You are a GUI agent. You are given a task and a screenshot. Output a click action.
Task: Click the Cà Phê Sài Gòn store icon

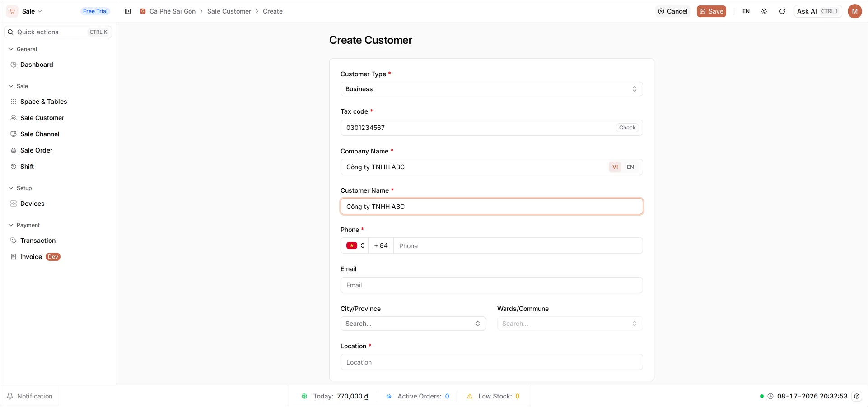[x=143, y=11]
